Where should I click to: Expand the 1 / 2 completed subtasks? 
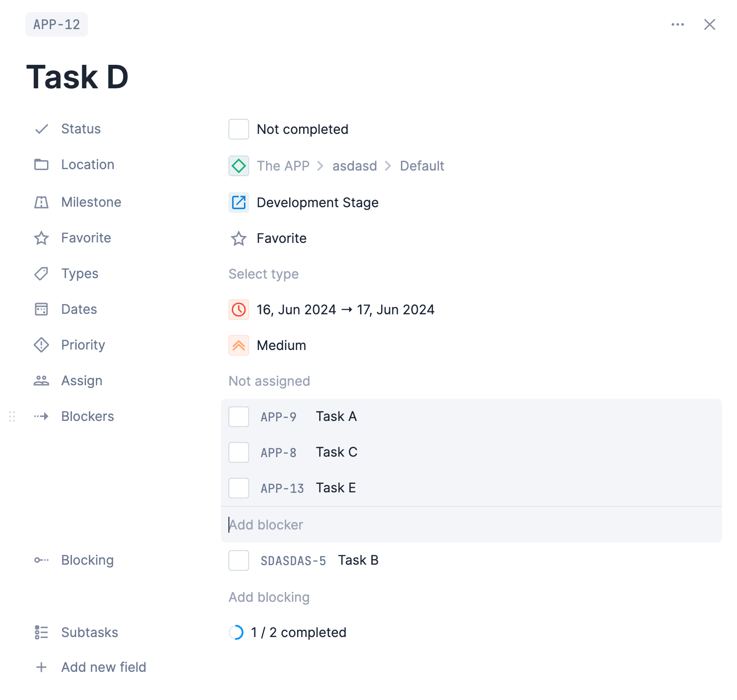[298, 633]
